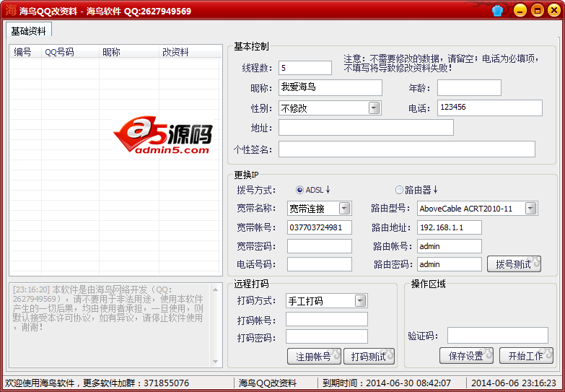Click the 年龄 input field
565x392 pixels.
click(469, 87)
